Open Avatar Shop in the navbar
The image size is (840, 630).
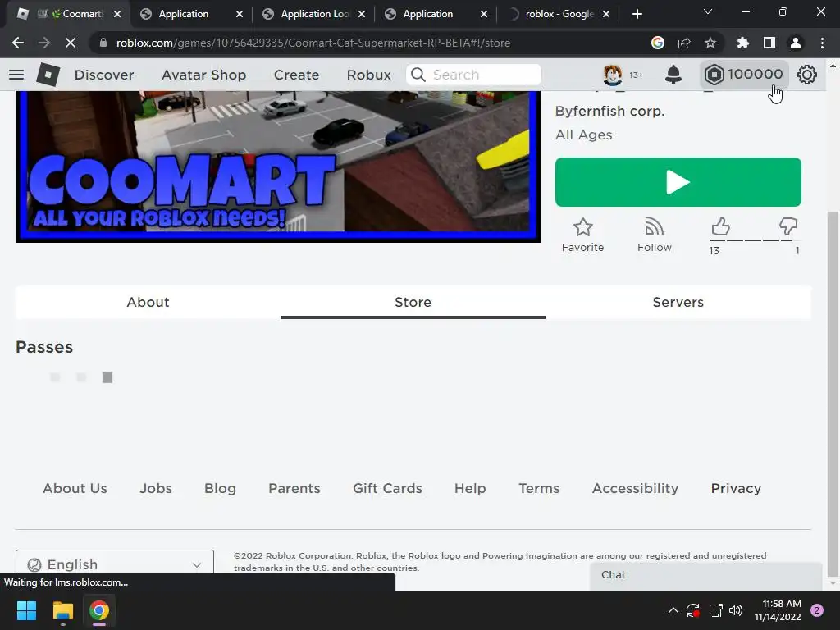[203, 75]
